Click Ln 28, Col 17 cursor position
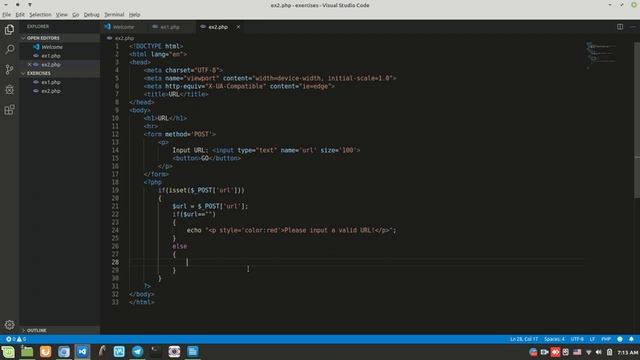640x360 pixels. (524, 339)
